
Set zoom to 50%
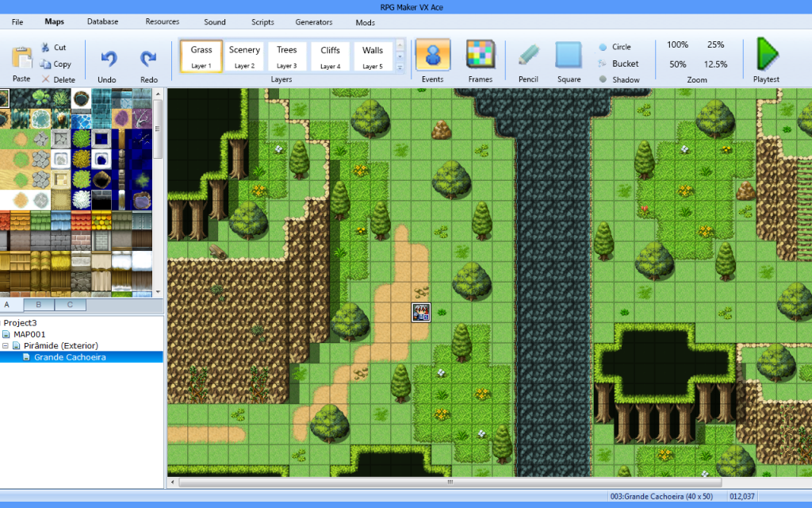(677, 64)
